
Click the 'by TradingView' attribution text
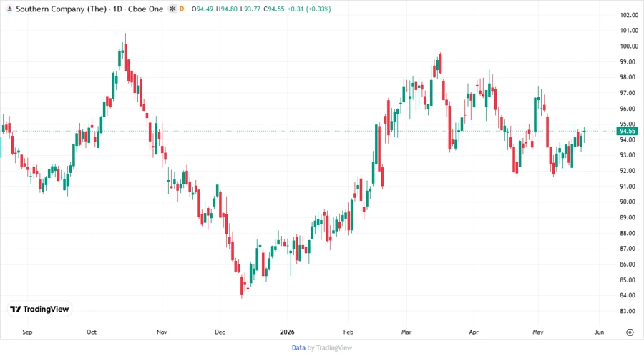tap(330, 347)
